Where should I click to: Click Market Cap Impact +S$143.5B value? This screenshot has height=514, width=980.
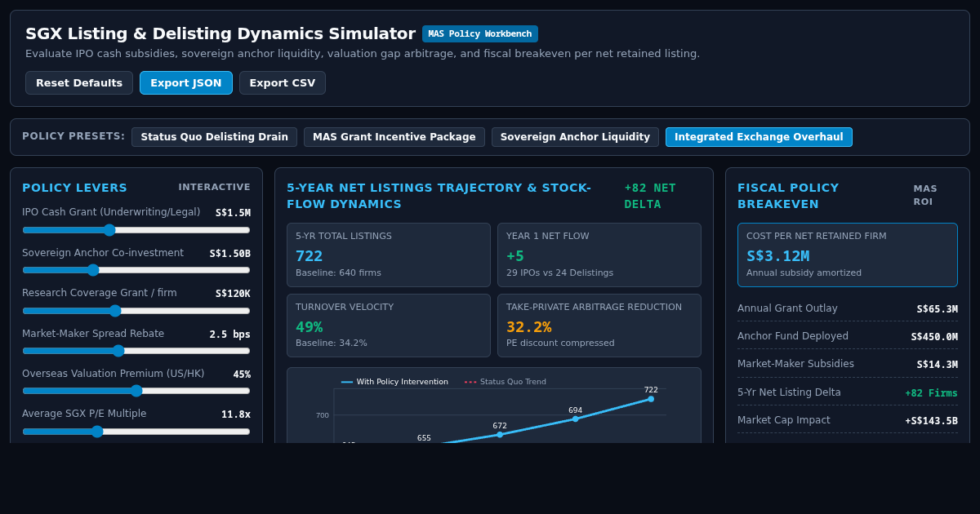click(931, 421)
